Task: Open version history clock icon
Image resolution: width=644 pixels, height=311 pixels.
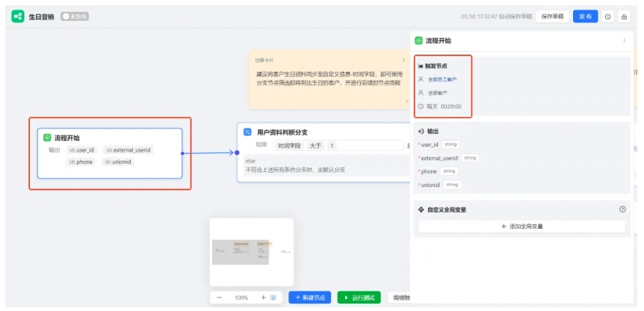Action: click(608, 17)
